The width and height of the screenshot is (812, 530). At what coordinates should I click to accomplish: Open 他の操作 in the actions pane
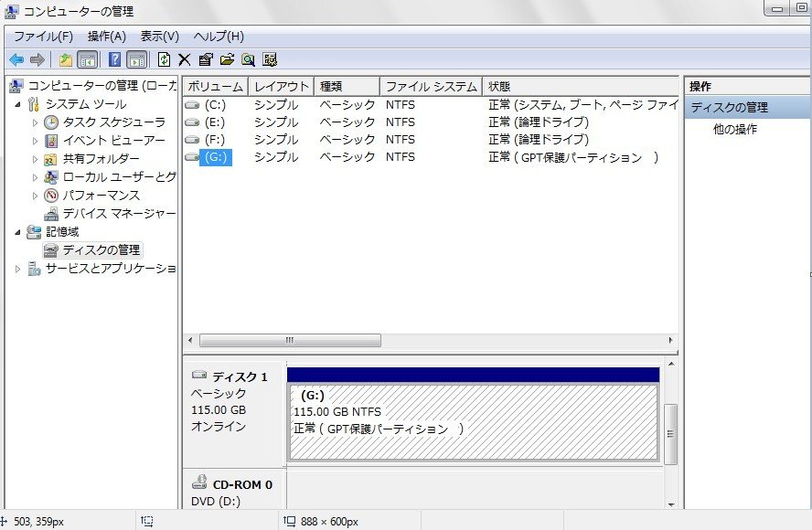pyautogui.click(x=735, y=129)
